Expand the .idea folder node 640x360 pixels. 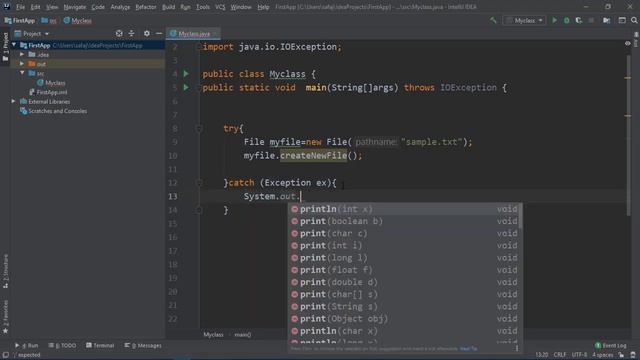click(x=22, y=54)
